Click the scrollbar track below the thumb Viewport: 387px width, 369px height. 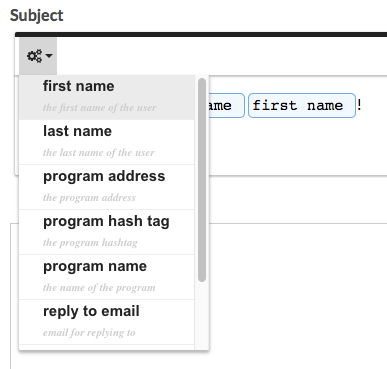tap(202, 315)
